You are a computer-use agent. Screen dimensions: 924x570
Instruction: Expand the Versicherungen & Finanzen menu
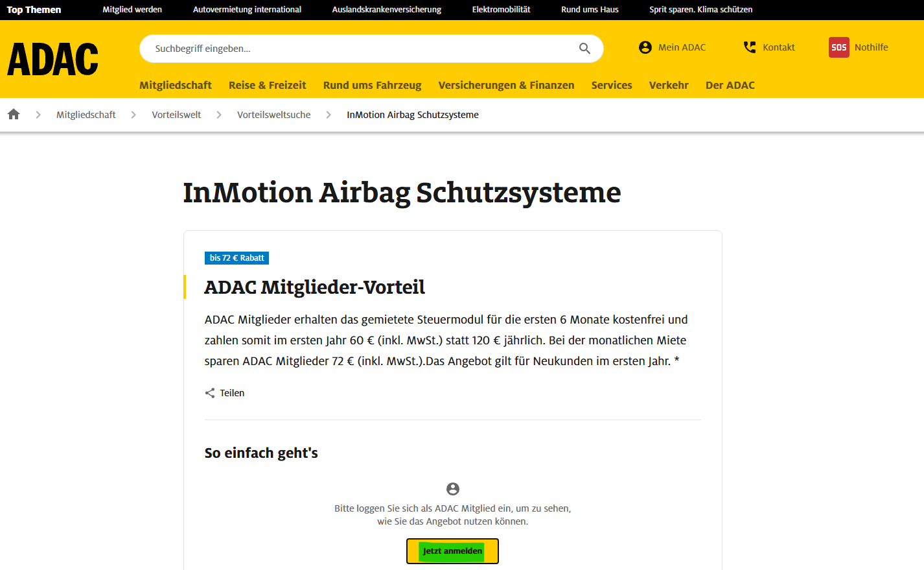point(506,85)
